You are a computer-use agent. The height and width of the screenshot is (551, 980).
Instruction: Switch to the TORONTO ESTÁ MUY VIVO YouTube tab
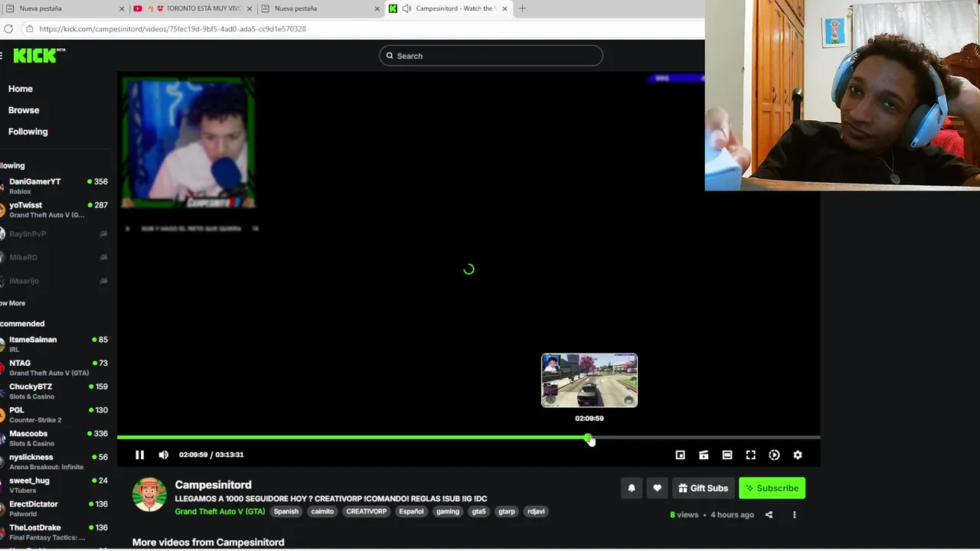[x=193, y=8]
